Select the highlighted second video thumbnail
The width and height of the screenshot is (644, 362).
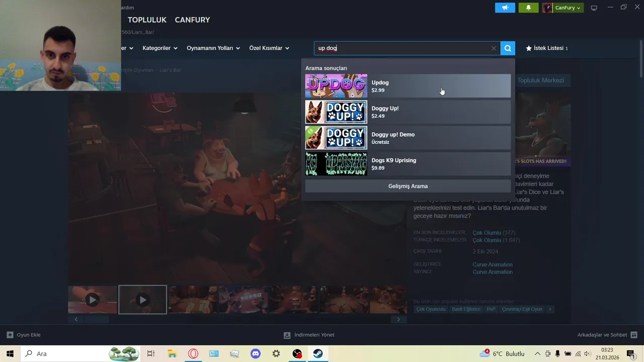(143, 300)
